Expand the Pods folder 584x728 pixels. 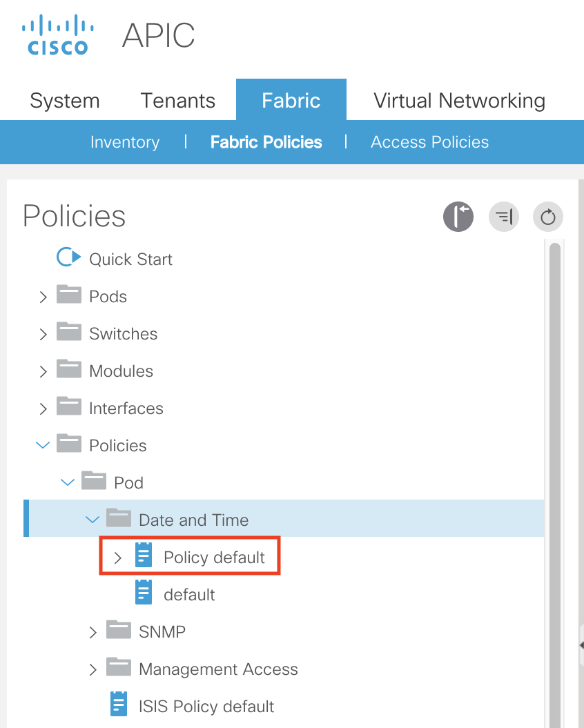[x=43, y=297]
